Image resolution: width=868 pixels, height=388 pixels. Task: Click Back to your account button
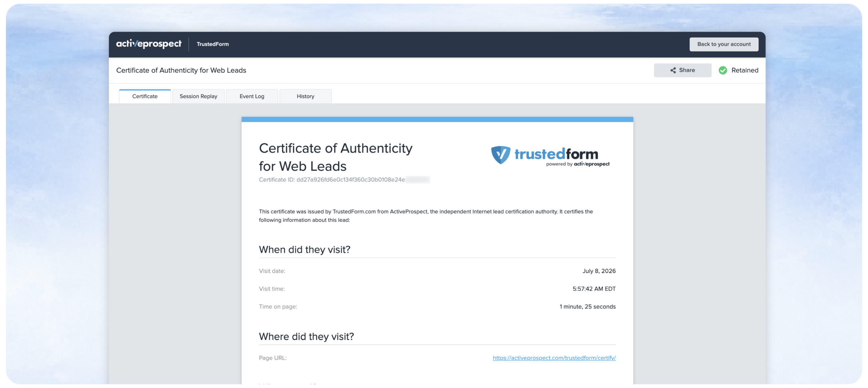click(x=724, y=44)
